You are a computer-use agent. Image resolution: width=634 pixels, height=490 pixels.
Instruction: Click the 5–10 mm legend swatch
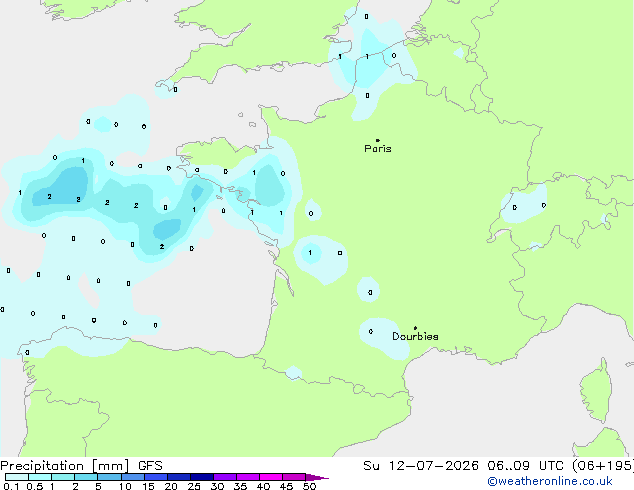[x=109, y=477]
